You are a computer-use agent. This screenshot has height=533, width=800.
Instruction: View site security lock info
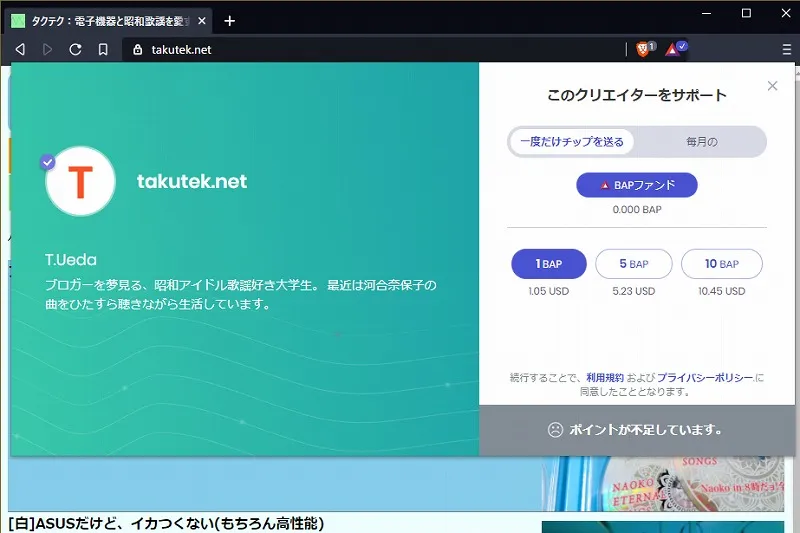137,49
